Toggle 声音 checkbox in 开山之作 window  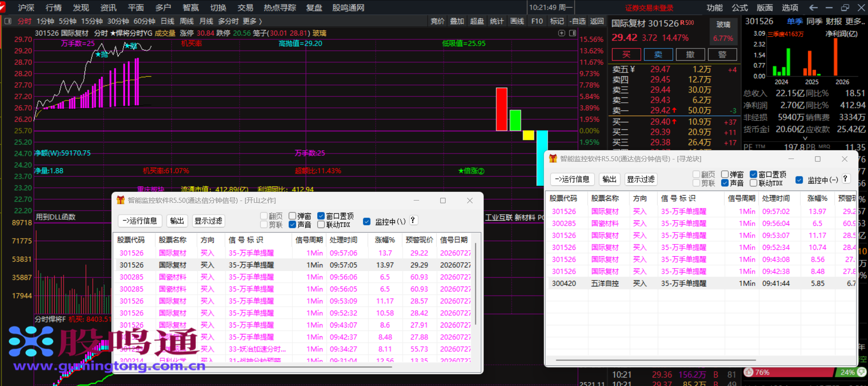point(293,224)
